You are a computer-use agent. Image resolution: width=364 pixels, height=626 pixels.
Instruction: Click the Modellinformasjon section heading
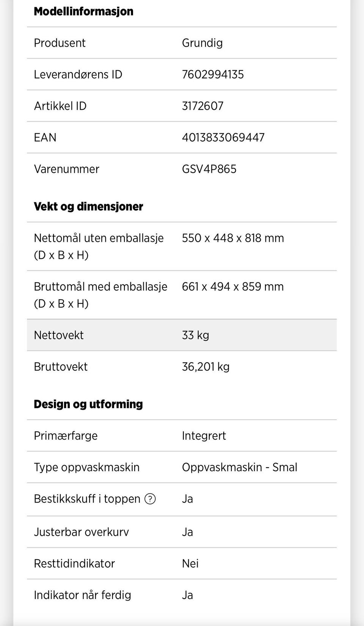pyautogui.click(x=83, y=11)
